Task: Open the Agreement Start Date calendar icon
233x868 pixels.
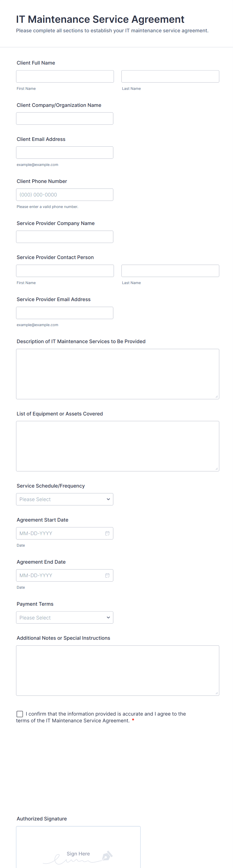Action: click(107, 533)
